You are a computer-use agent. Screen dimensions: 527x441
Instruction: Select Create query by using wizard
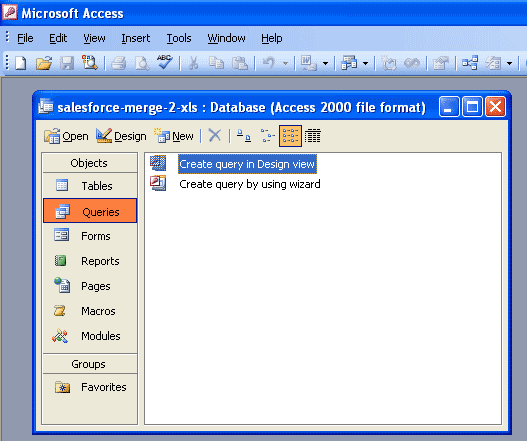[250, 184]
